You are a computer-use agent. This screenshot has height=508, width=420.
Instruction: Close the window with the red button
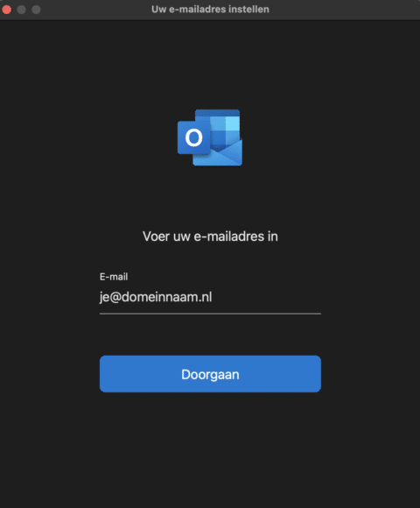pyautogui.click(x=7, y=10)
